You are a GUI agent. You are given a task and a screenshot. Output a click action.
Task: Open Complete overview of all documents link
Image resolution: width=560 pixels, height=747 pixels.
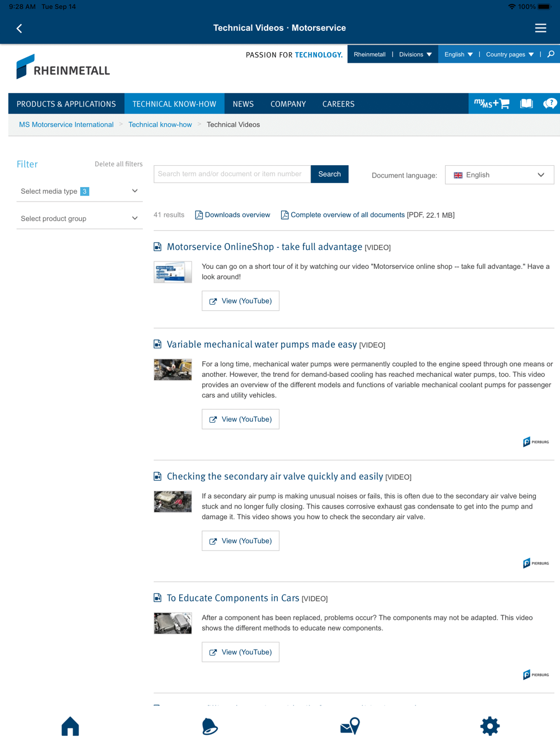347,215
